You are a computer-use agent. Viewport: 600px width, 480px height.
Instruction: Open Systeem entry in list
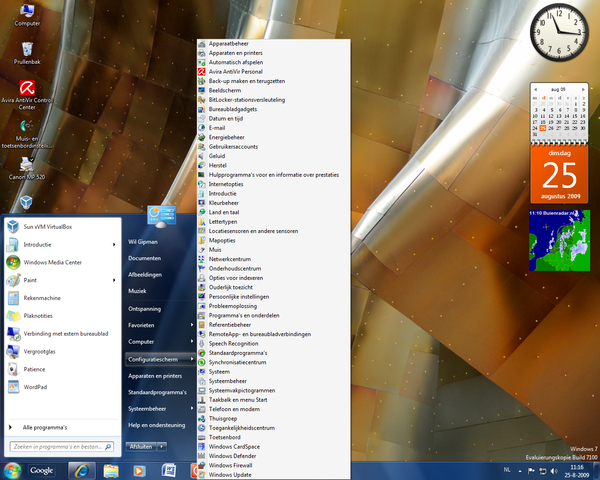pyautogui.click(x=274, y=372)
